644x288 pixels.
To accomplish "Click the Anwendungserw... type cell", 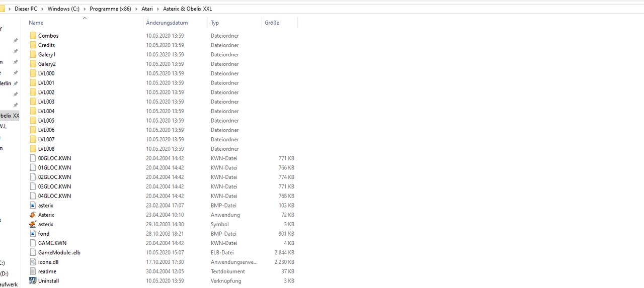I will (234, 262).
